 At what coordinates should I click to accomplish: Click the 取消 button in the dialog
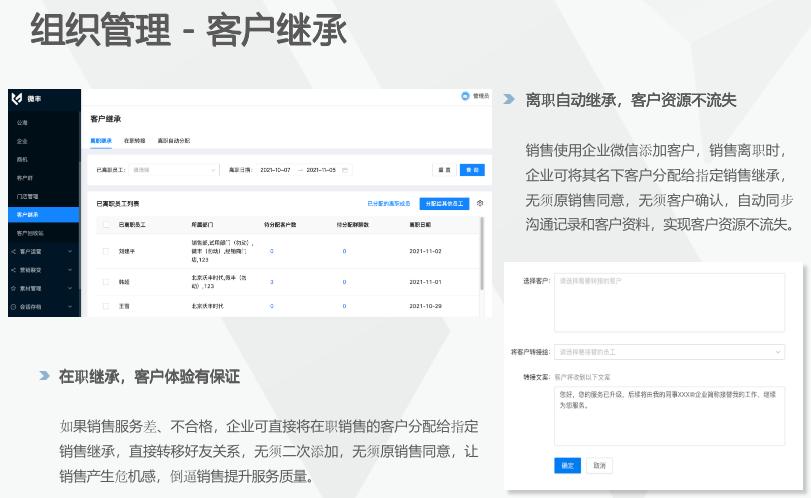(599, 465)
